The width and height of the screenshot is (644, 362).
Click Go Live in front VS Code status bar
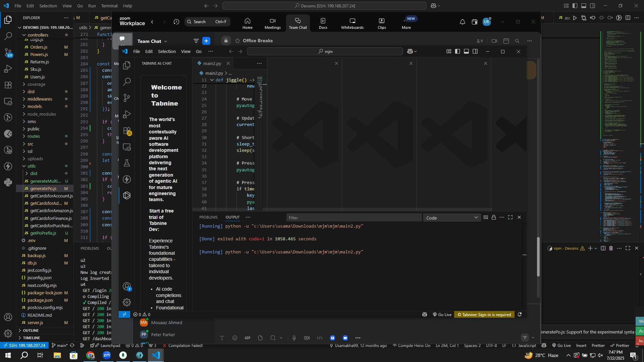(x=442, y=314)
